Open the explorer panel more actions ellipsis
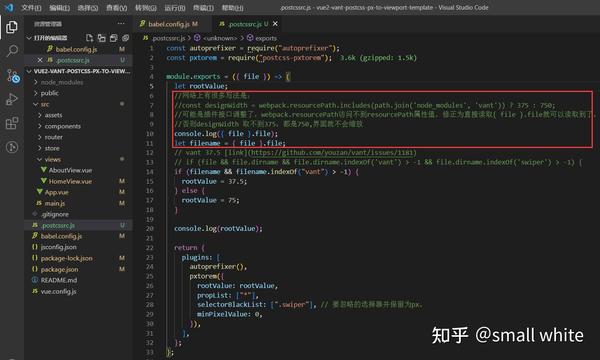The image size is (600, 360). (x=121, y=24)
